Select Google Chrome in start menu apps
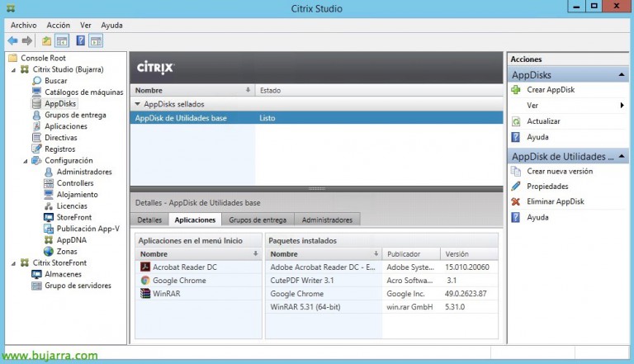Screen dimensions: 634x364 point(198,281)
